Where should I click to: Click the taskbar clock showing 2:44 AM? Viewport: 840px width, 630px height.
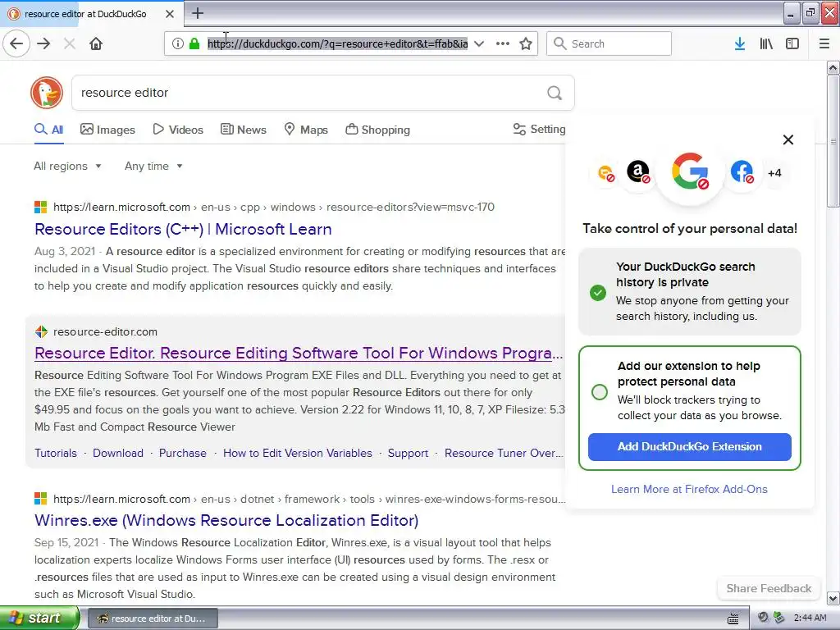(x=810, y=618)
